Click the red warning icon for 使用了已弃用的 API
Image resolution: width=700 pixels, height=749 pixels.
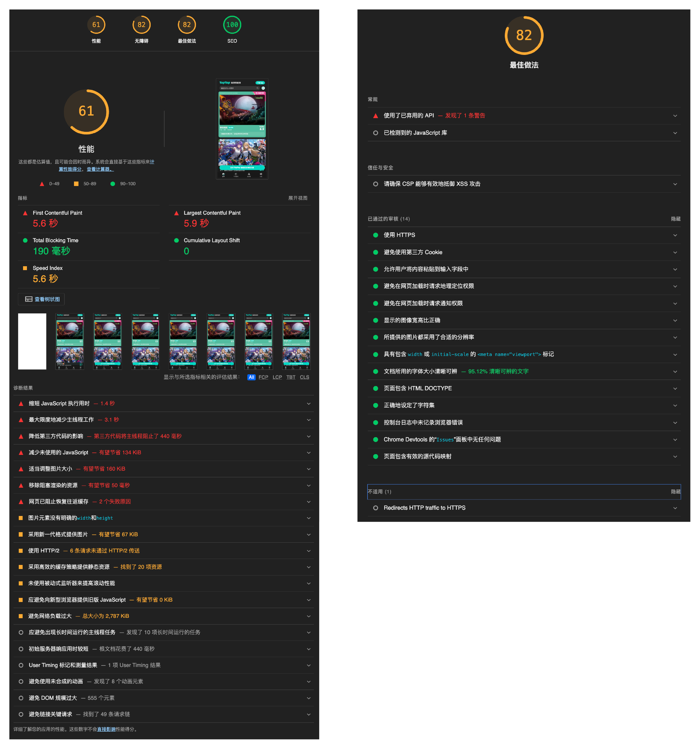[376, 116]
